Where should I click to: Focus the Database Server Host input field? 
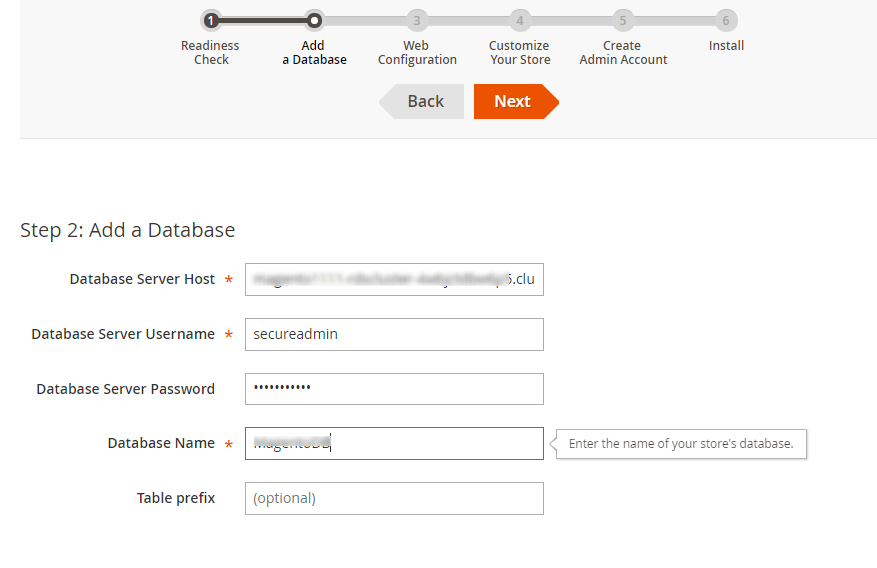pyautogui.click(x=394, y=280)
